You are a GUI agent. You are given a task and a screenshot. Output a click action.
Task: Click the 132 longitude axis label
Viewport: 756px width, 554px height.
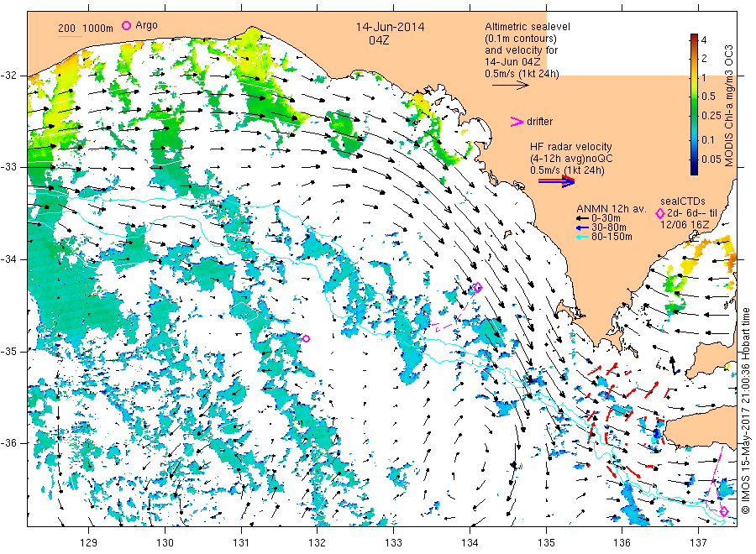pos(318,543)
